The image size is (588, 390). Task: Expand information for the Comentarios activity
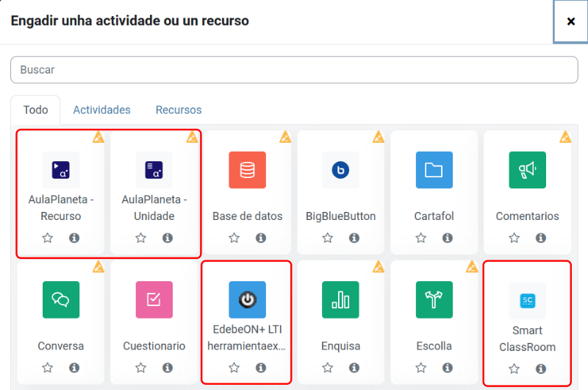[540, 238]
